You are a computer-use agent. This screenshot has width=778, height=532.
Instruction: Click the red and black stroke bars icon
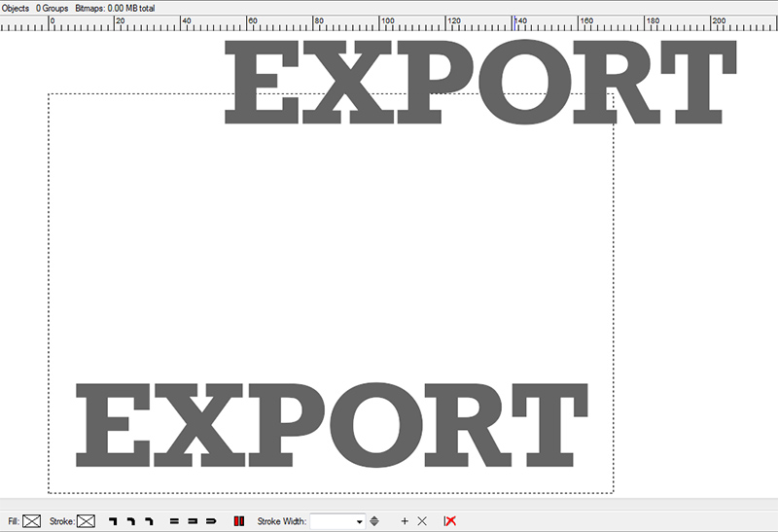tap(239, 521)
